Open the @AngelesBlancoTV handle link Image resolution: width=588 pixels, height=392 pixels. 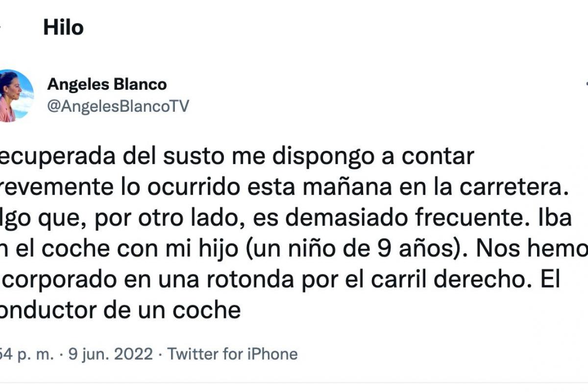(118, 106)
